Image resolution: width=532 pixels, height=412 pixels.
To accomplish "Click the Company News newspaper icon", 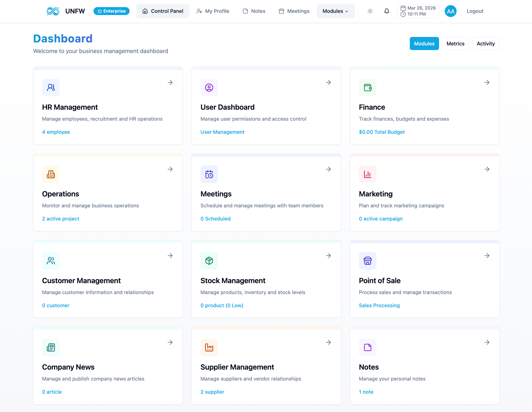I will pos(51,347).
